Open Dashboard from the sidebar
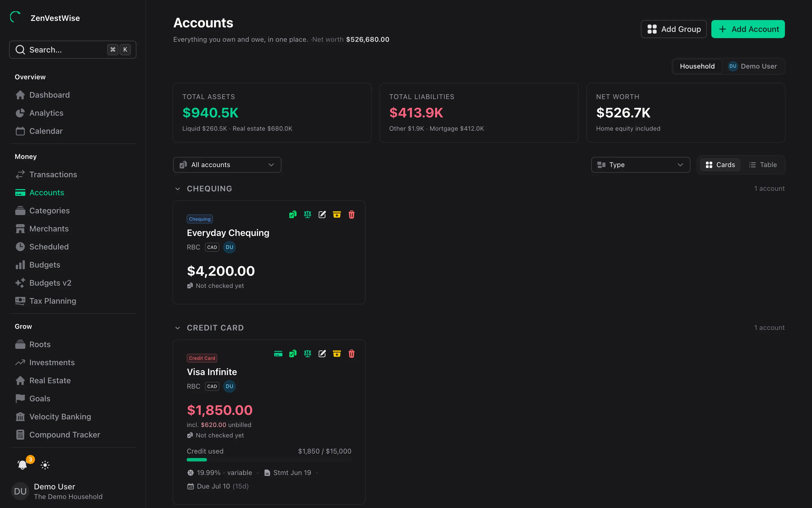This screenshot has width=812, height=508. point(72,95)
